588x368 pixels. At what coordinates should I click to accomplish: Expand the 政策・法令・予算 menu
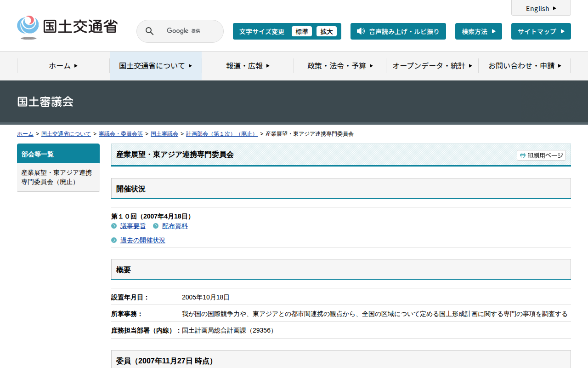coord(340,66)
